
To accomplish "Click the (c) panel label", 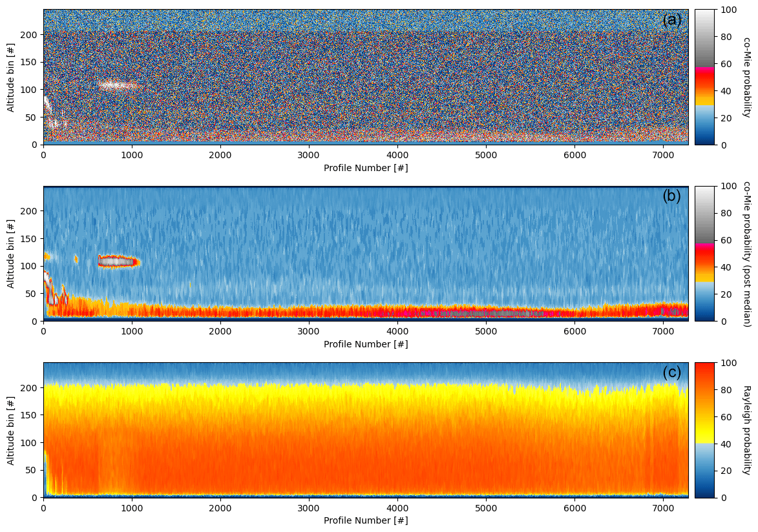I will 671,373.
